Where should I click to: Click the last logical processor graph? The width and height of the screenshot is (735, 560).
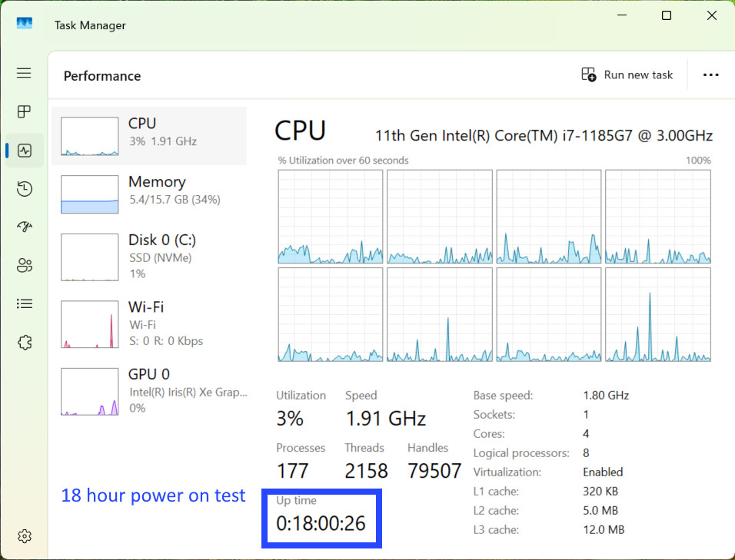coord(658,315)
